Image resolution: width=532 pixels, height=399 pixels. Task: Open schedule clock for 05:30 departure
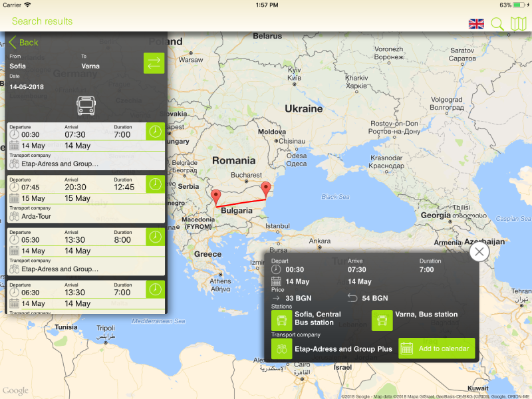[156, 237]
